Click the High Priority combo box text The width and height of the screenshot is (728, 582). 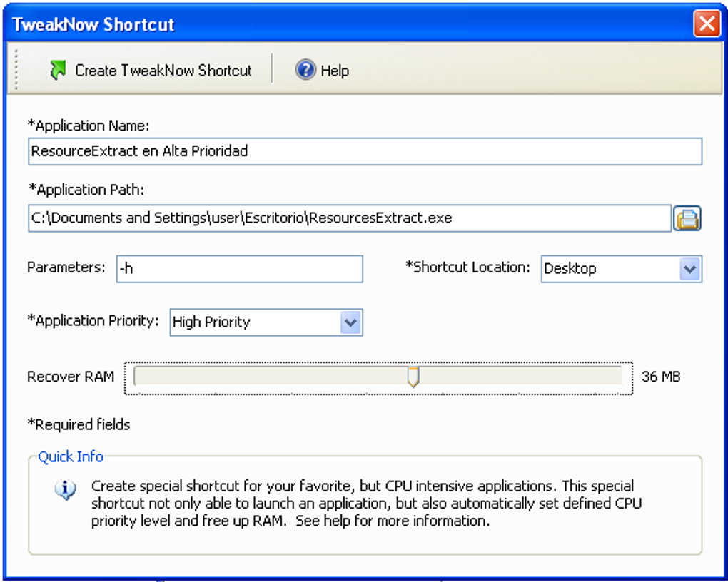pos(212,322)
